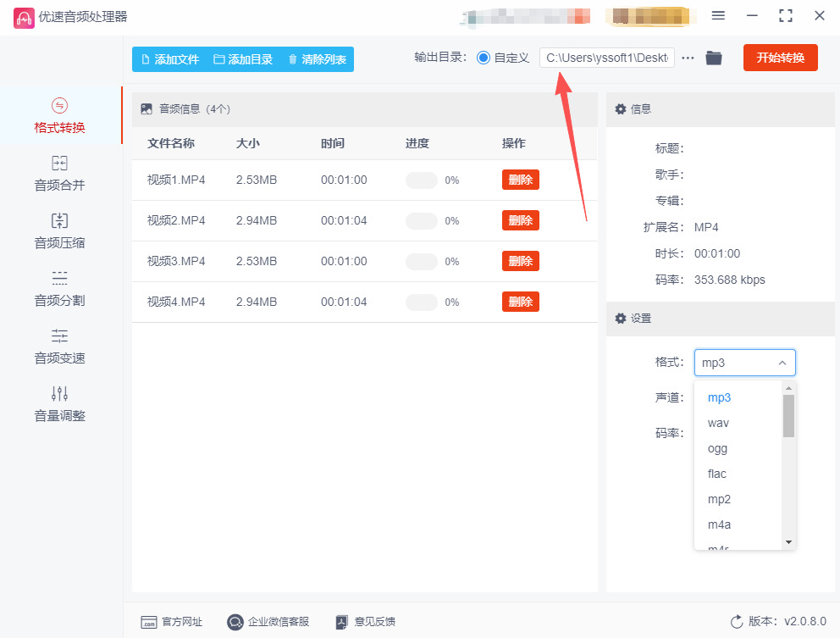Click 添加目录 add folder button
The width and height of the screenshot is (840, 638).
click(x=243, y=59)
